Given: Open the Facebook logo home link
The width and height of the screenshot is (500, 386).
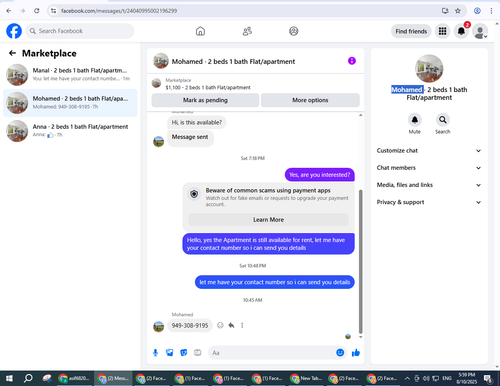Looking at the screenshot, I should 14,31.
